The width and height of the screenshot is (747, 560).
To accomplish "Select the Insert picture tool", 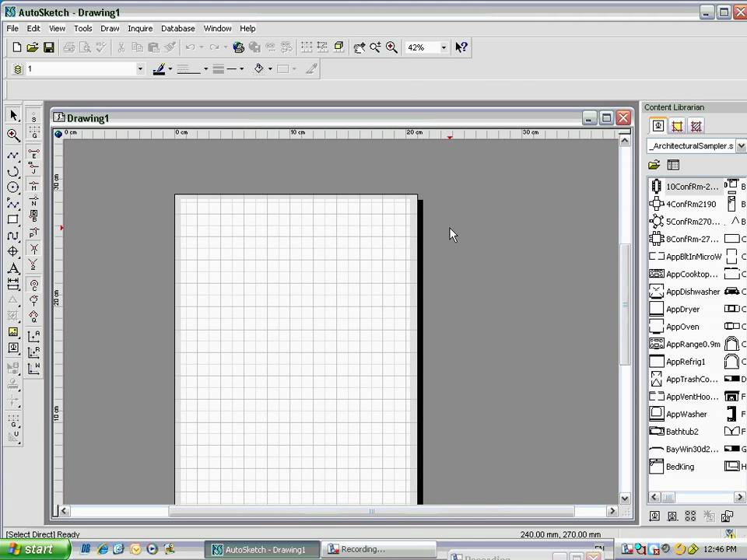I will pos(13,332).
